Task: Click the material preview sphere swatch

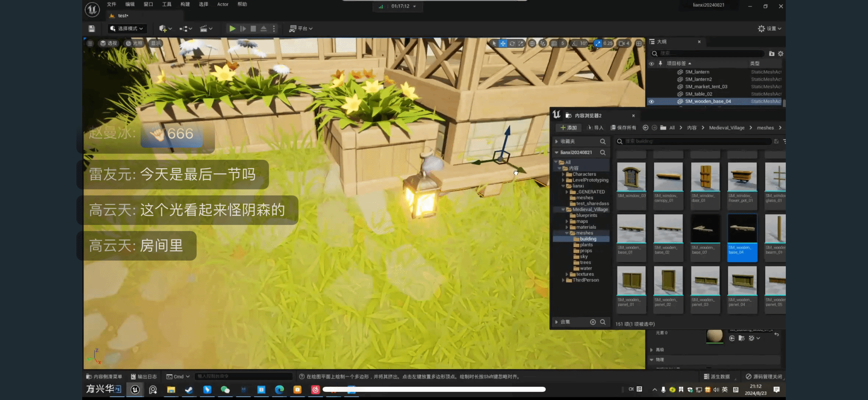Action: click(715, 335)
